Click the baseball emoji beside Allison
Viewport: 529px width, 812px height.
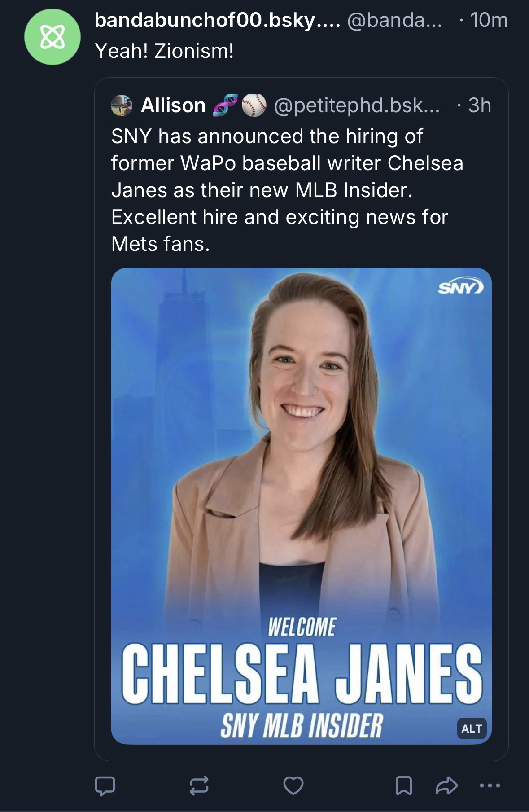254,105
